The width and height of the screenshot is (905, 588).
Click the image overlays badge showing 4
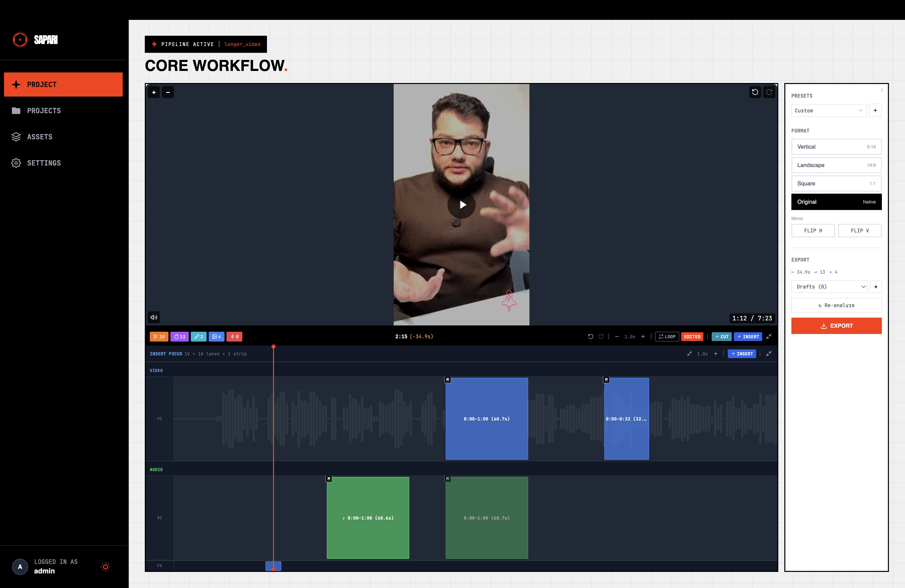tap(217, 336)
